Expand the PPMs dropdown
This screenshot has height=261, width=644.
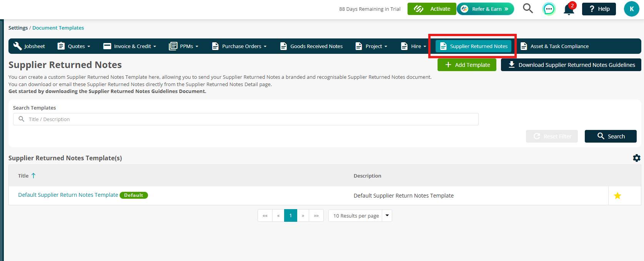(184, 46)
